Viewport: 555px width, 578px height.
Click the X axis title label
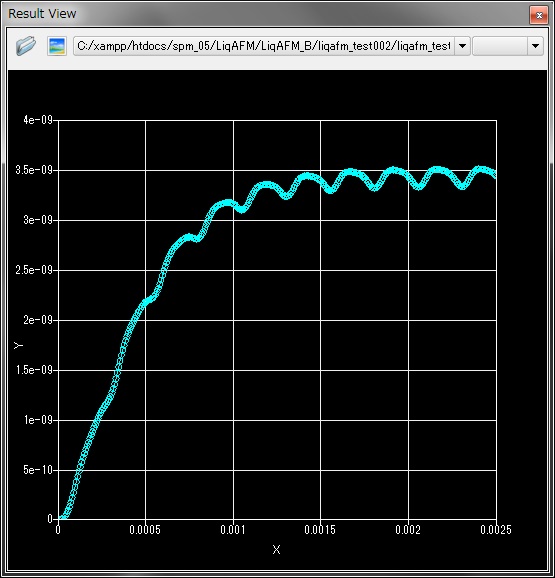coord(276,550)
